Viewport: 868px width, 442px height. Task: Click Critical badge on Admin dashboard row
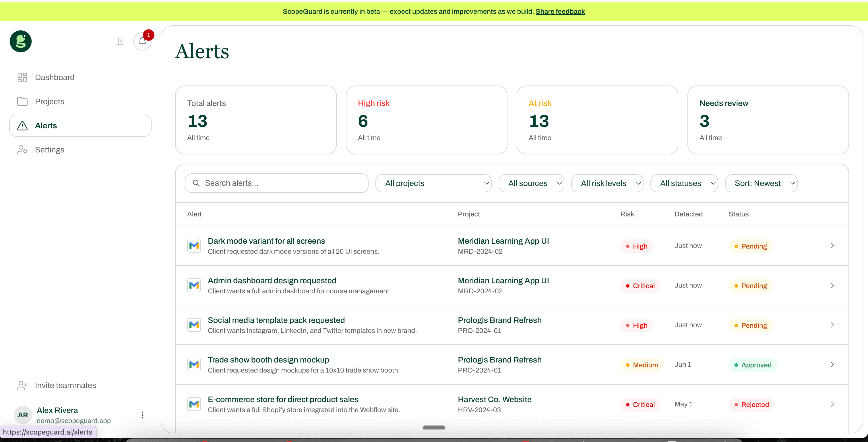click(640, 286)
